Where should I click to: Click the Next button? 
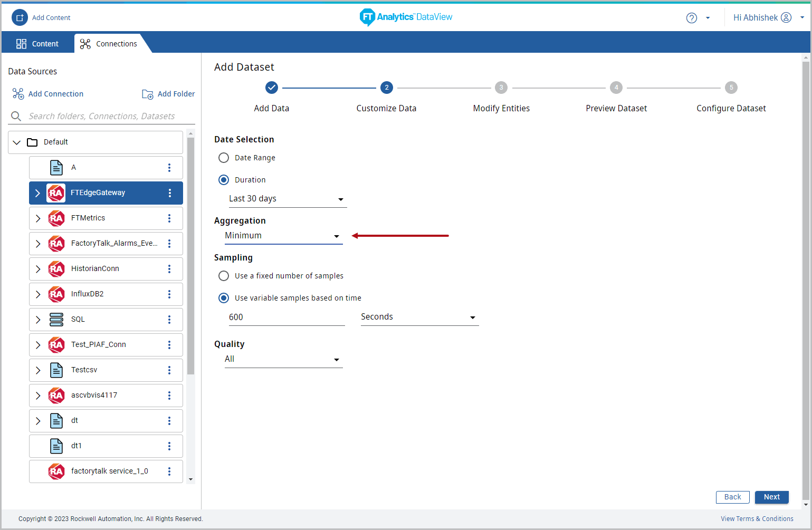771,497
